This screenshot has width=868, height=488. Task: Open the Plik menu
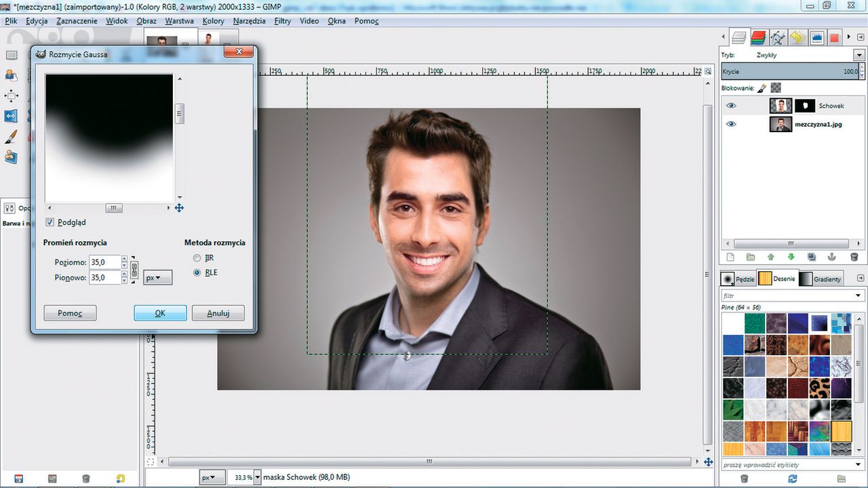[x=12, y=21]
